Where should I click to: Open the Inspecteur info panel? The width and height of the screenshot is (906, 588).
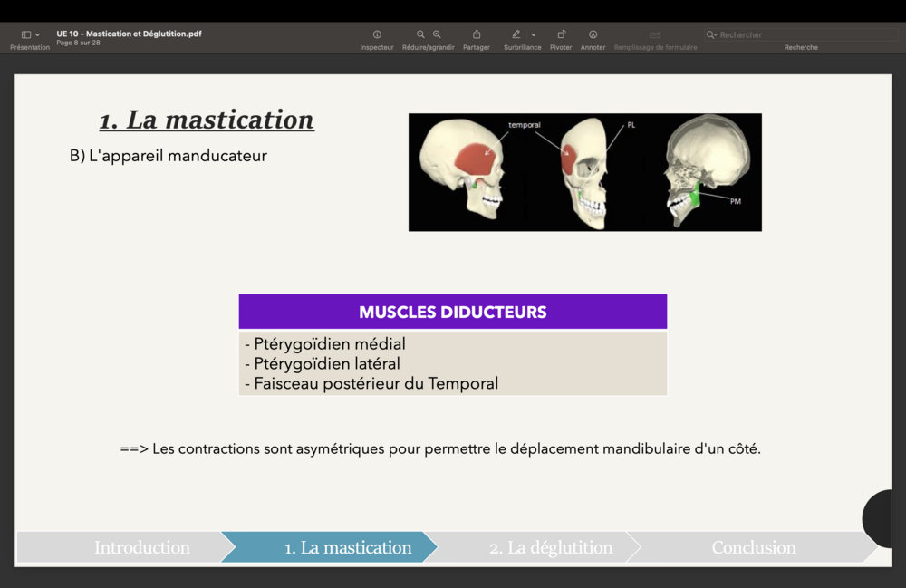(377, 34)
